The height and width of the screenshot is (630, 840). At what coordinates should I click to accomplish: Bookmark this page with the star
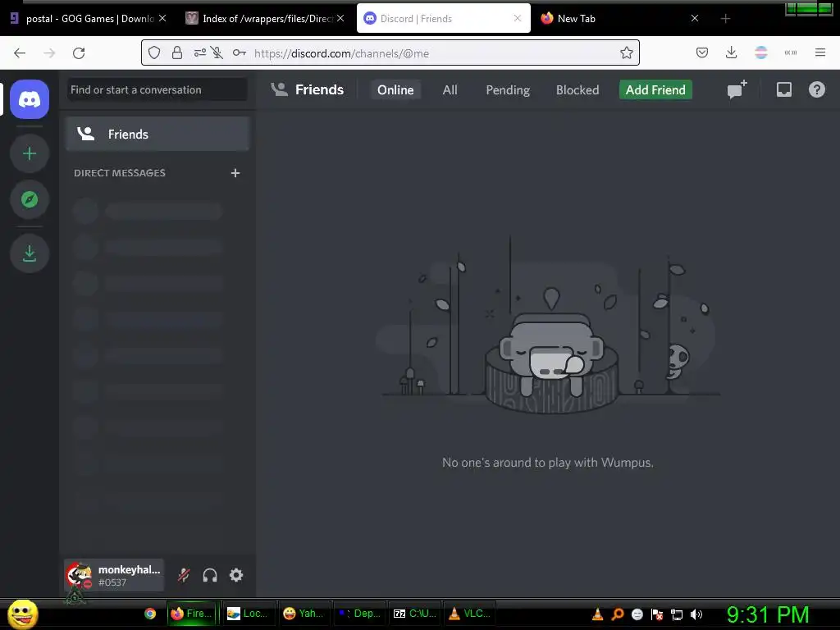click(x=626, y=52)
